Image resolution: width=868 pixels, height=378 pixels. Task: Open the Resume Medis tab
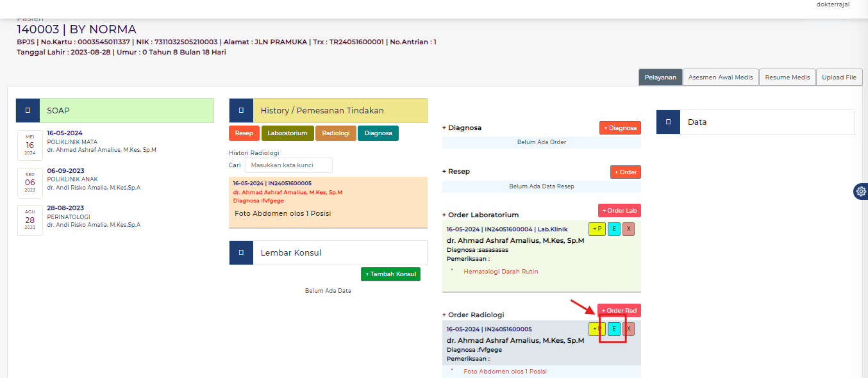[x=787, y=77]
